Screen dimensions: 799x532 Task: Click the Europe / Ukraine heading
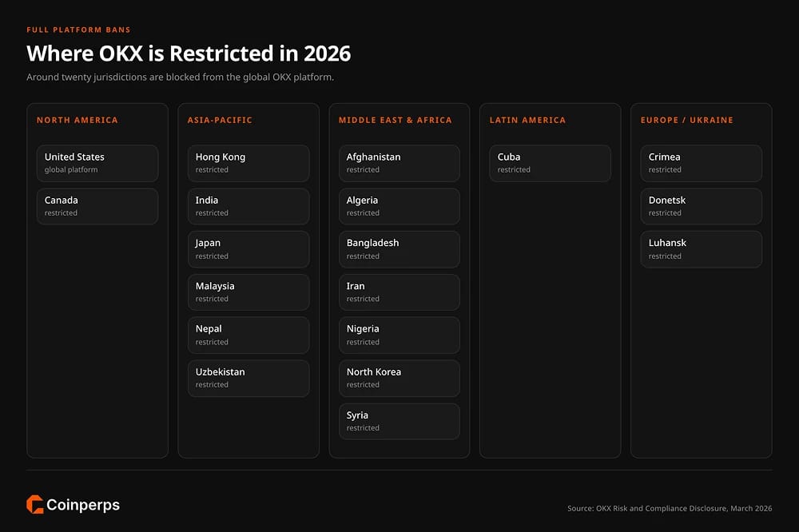687,121
